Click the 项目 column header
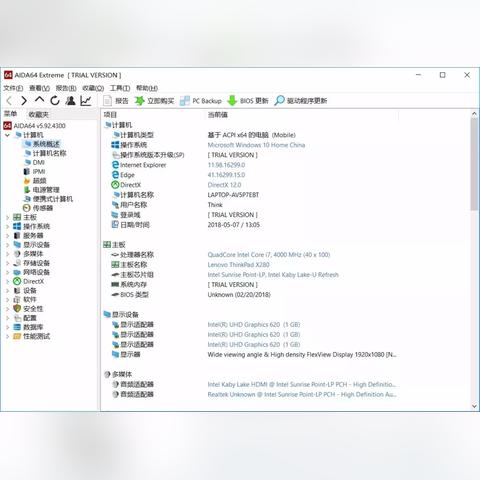This screenshot has width=480, height=480. [110, 115]
